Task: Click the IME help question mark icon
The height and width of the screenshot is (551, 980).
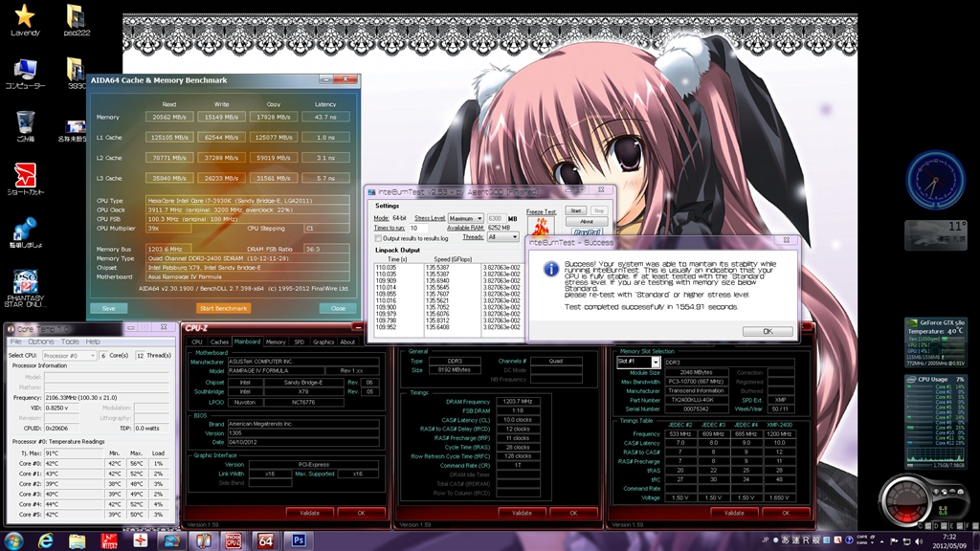Action: 849,540
